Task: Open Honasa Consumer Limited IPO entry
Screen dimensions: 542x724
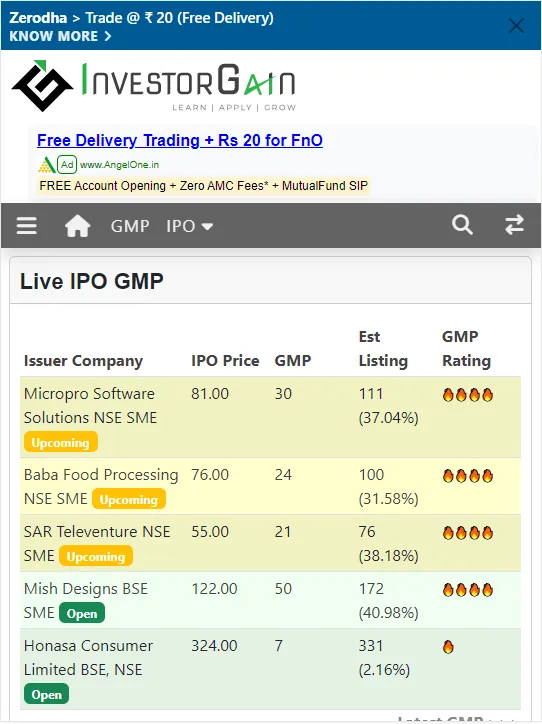Action: (x=88, y=658)
